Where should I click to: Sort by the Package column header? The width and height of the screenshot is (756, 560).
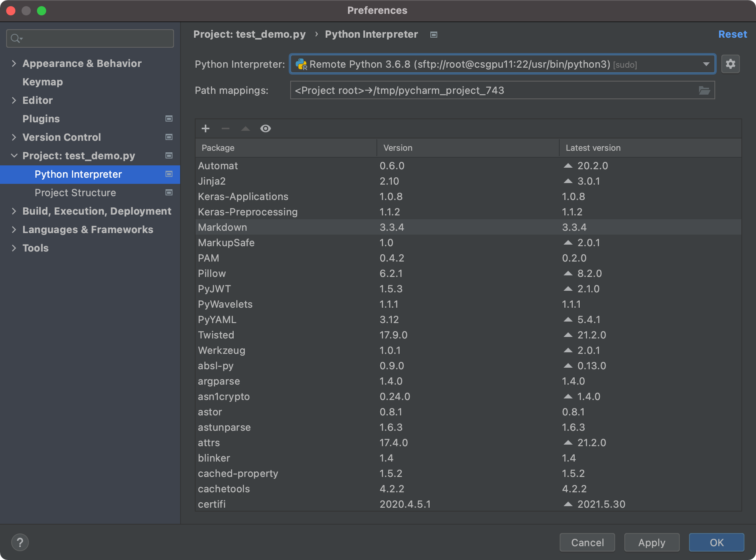[x=286, y=148]
